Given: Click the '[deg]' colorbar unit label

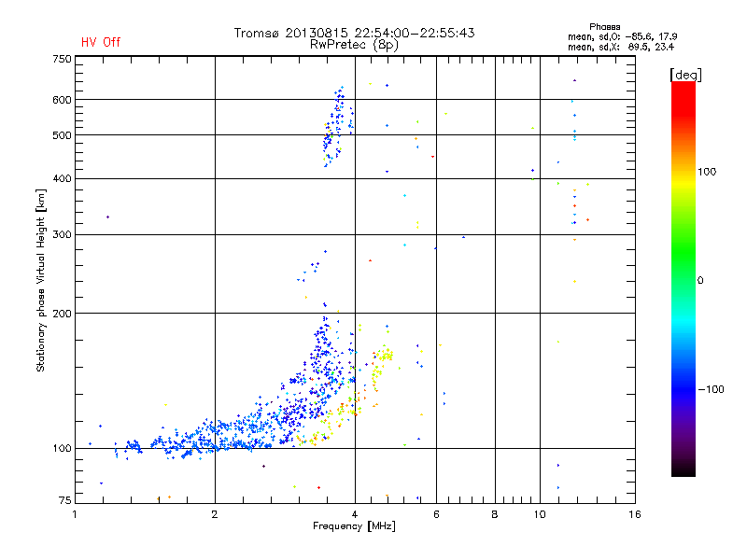Looking at the screenshot, I should (685, 75).
